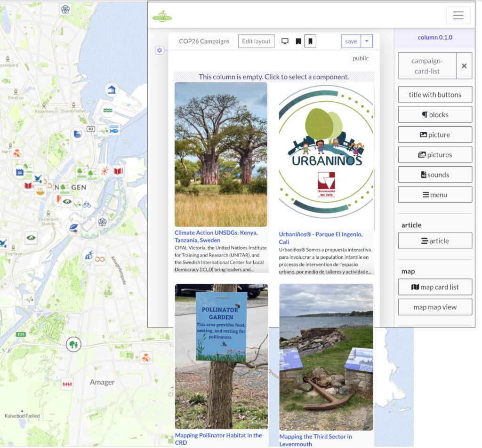Select the red book marker beside the starburst

pos(118,171)
